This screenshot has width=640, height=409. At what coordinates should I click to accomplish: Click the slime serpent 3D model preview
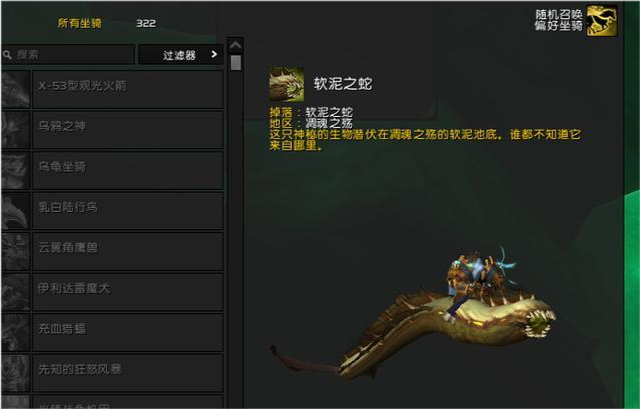[x=413, y=314]
